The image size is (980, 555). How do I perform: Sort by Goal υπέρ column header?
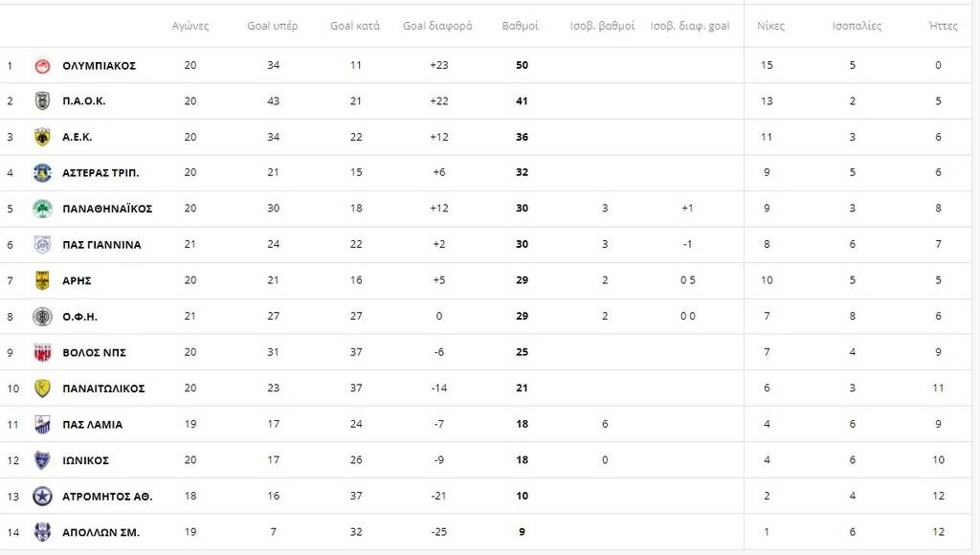[273, 26]
